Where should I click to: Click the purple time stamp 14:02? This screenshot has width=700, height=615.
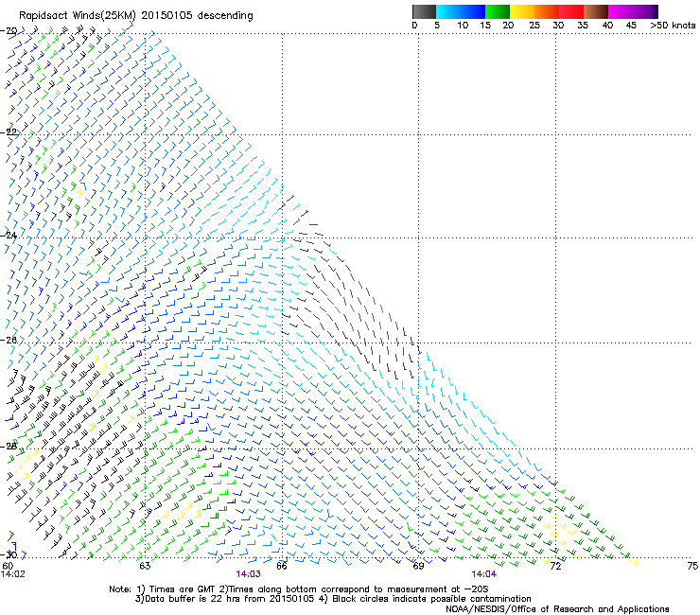[x=13, y=574]
